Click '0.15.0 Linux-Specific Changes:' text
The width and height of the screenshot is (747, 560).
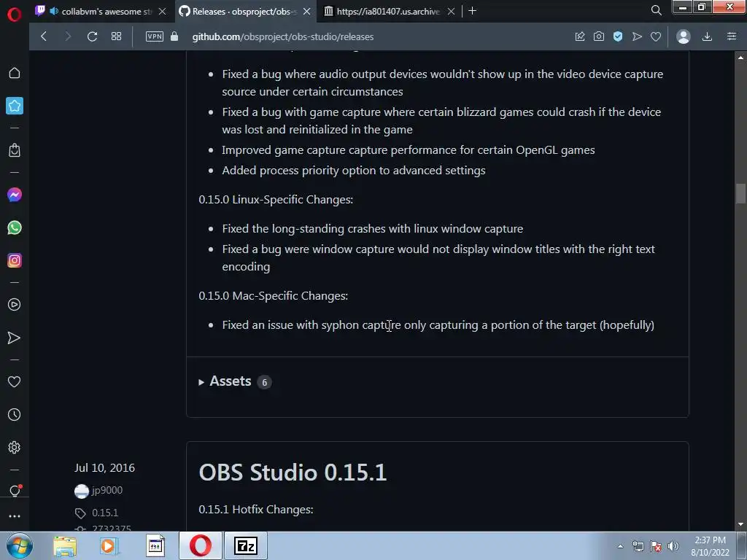[276, 200]
